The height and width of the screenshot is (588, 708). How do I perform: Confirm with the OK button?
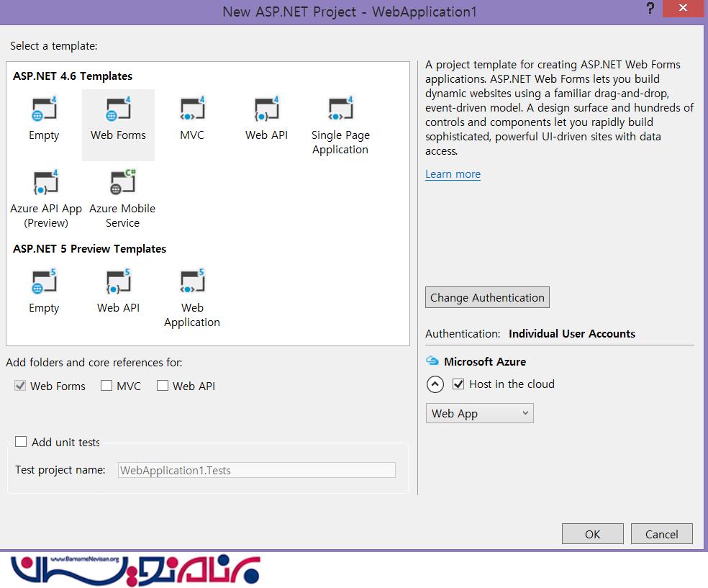[x=592, y=534]
